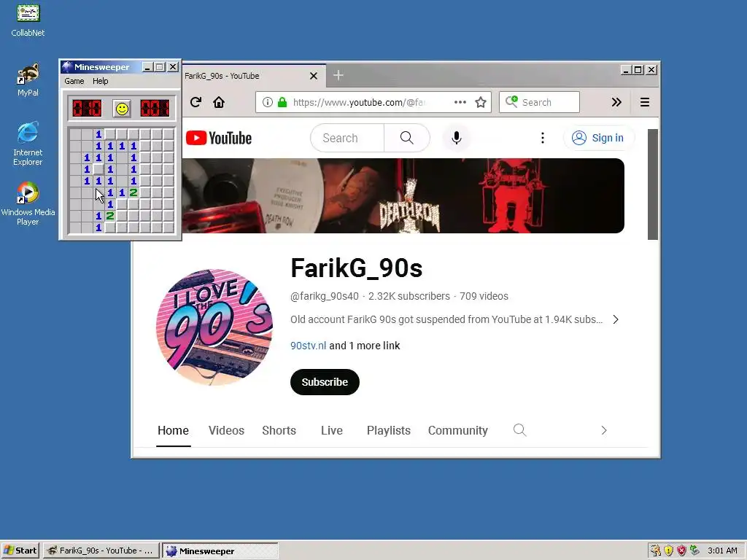This screenshot has width=747, height=560.
Task: Click the lower green 2 Minesweeper cell
Action: (110, 216)
